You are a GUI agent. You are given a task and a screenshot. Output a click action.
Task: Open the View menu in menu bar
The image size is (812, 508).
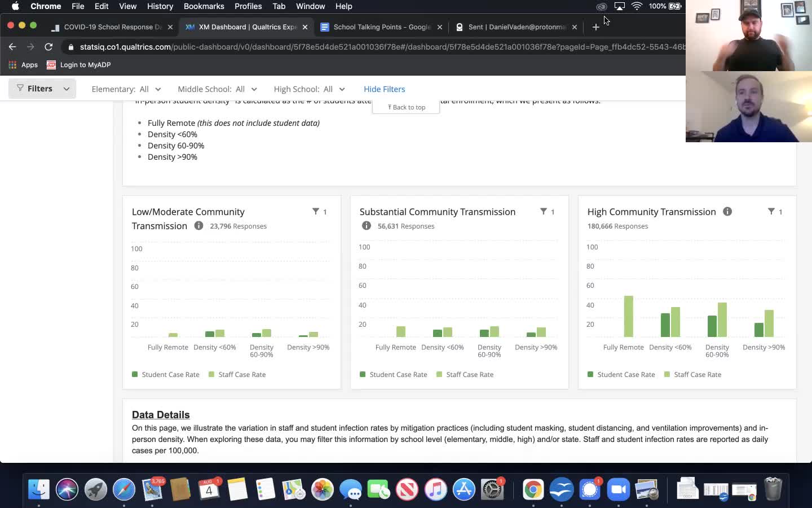click(x=127, y=6)
